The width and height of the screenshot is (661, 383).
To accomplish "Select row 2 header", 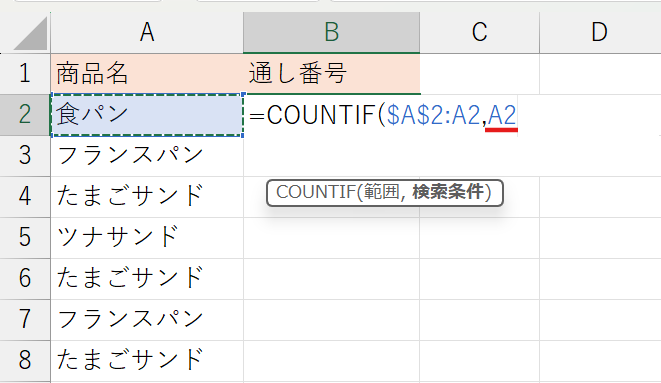I will 25,115.
